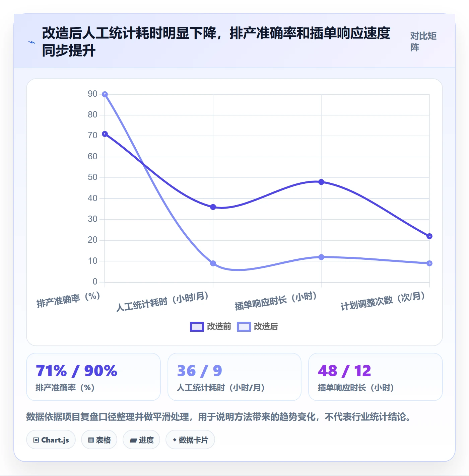
Task: Click 改造后 point for 插单响应时长 at 12
Action: (x=321, y=257)
